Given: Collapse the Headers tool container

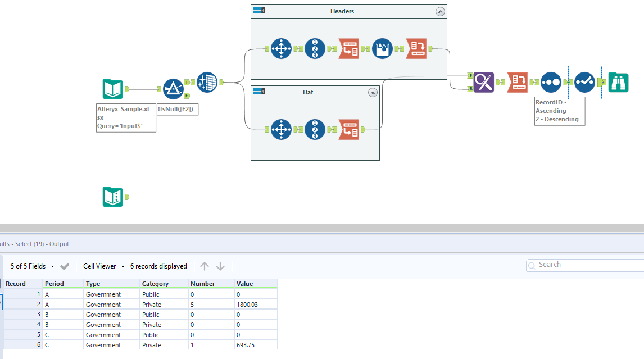Looking at the screenshot, I should click(x=440, y=11).
